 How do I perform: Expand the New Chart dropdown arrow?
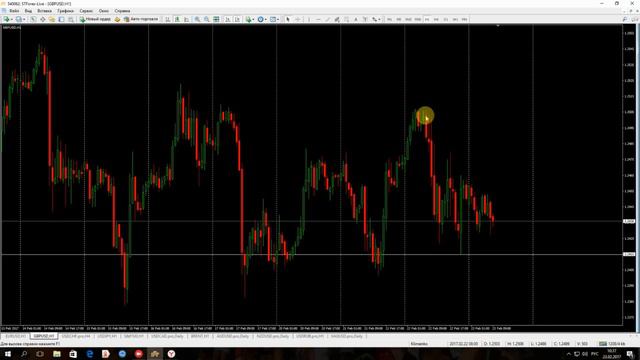[x=12, y=19]
